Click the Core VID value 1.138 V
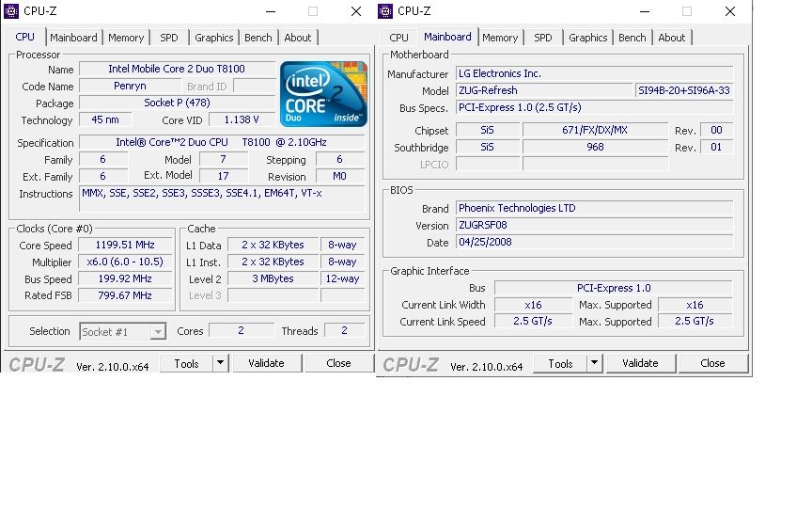The height and width of the screenshot is (508, 812). (242, 119)
